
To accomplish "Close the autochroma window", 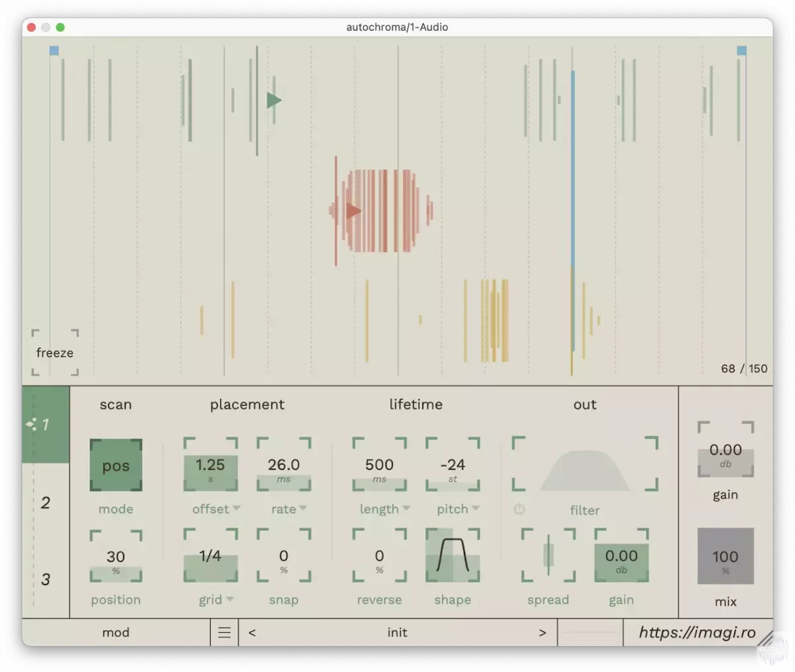I will (31, 27).
